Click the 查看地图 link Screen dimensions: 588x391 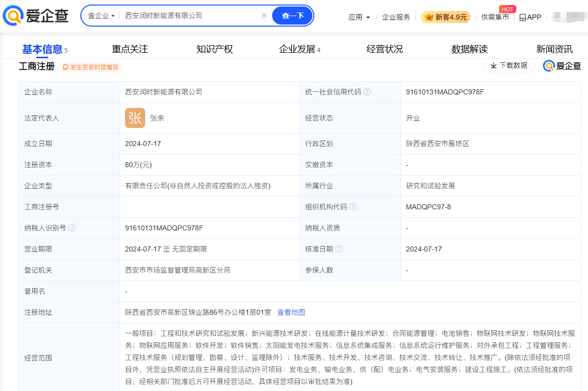291,312
